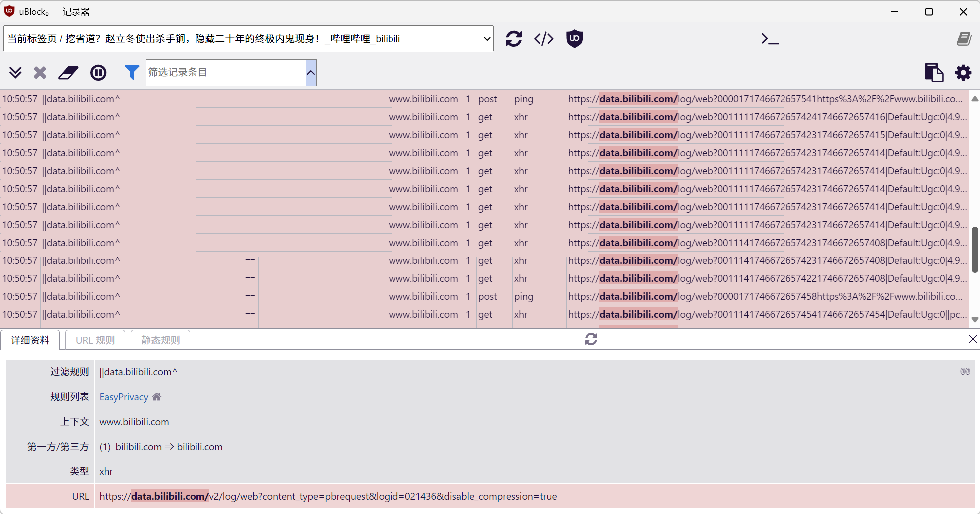Open the console terminal icon
The width and height of the screenshot is (980, 514).
click(770, 39)
